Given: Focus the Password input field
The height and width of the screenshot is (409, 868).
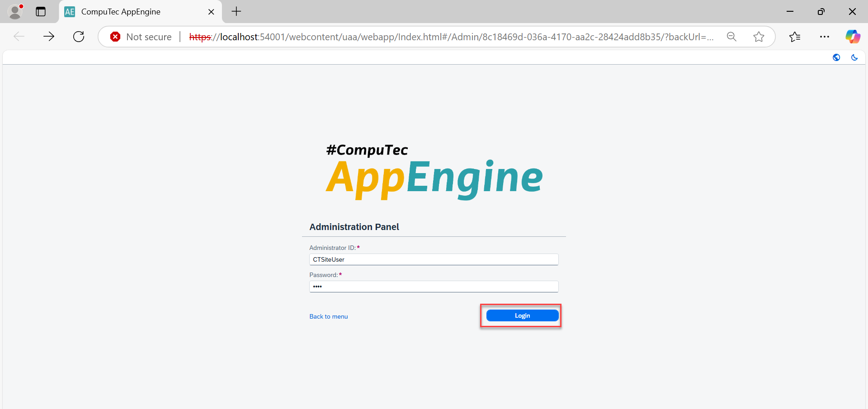Looking at the screenshot, I should (434, 287).
